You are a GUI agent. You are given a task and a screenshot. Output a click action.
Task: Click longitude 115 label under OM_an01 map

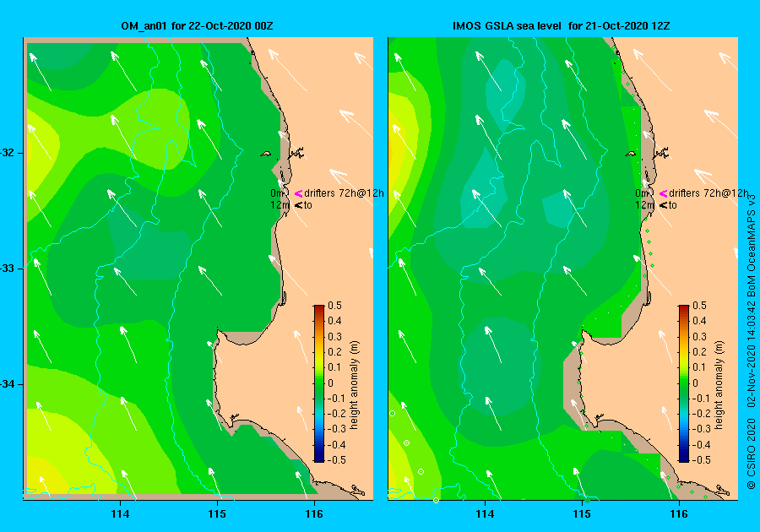[217, 514]
